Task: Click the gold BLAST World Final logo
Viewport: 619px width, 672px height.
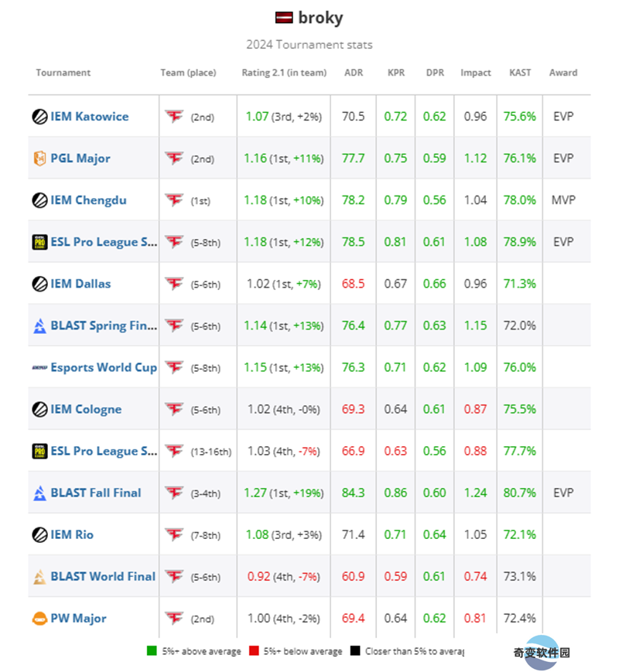Action: 40,577
